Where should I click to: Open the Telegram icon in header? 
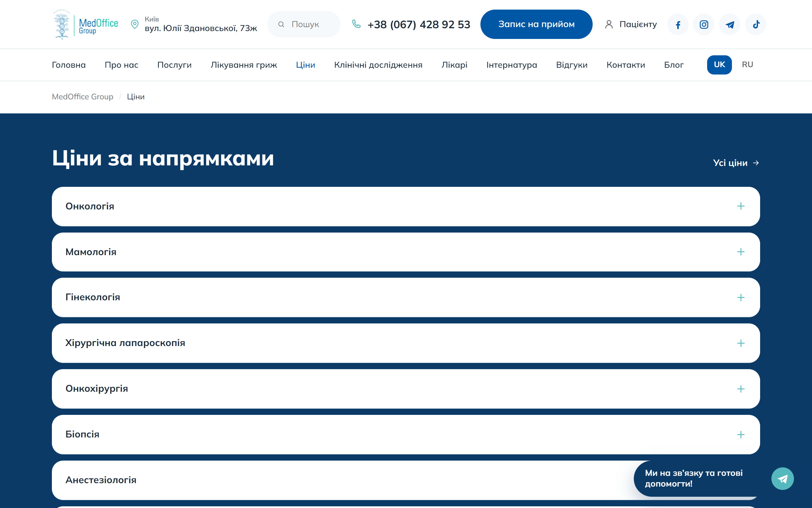pos(729,25)
